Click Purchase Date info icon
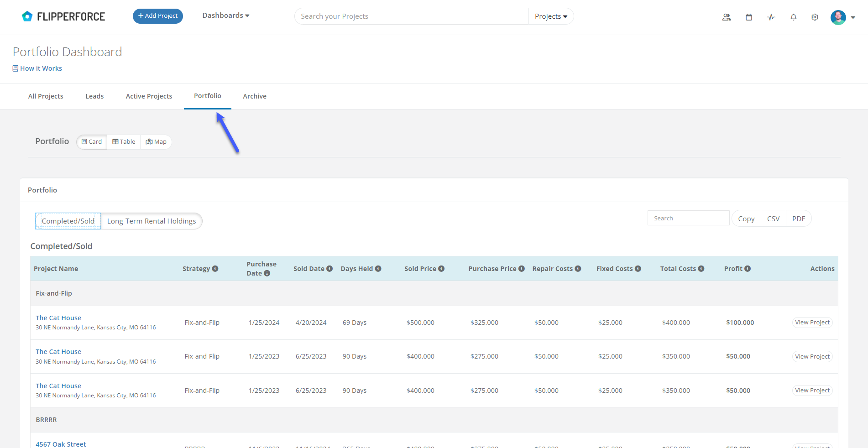Screen dimensions: 868x448 pos(267,273)
